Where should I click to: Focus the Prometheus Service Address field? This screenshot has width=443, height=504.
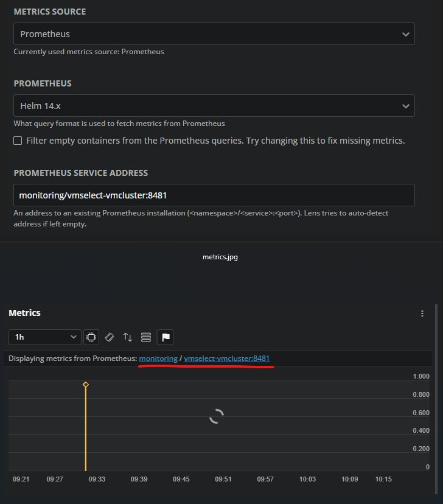[214, 195]
